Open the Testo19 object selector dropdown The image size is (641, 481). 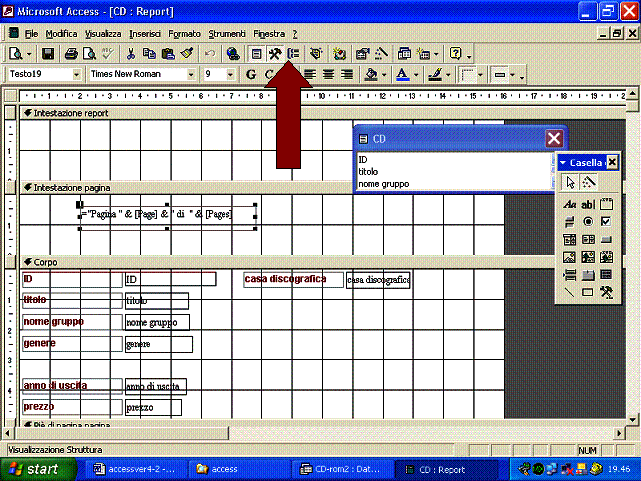tap(76, 74)
